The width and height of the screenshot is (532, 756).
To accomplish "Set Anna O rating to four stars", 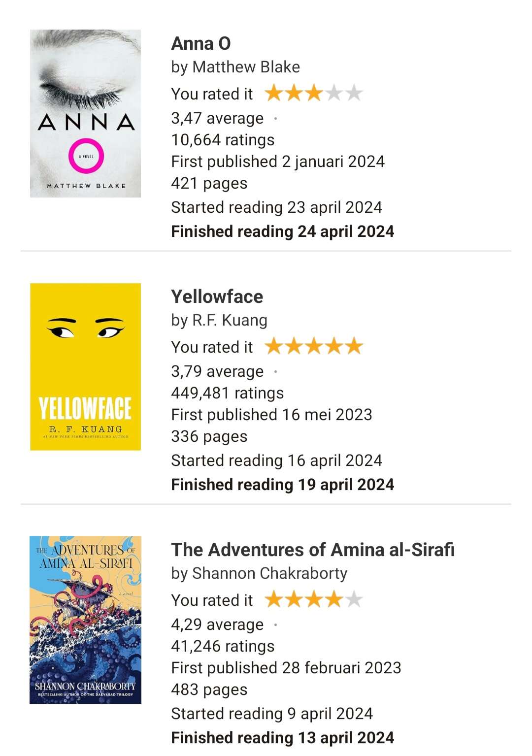I will coord(334,93).
